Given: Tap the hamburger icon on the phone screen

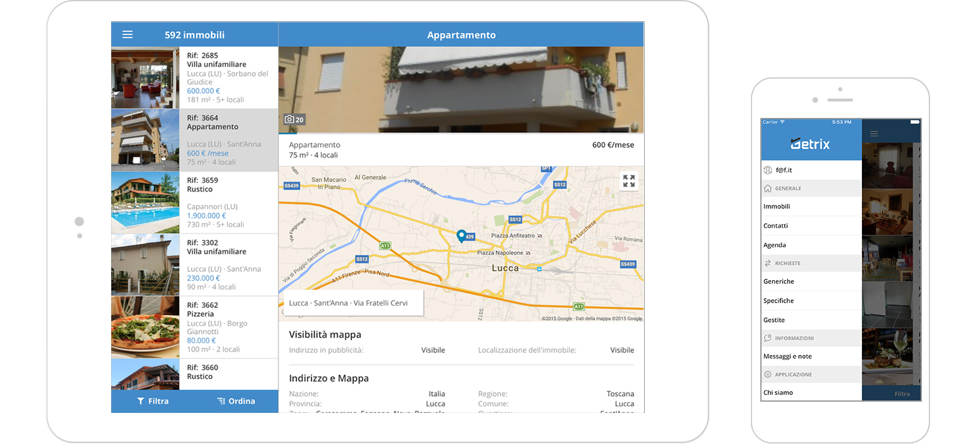Looking at the screenshot, I should [874, 133].
